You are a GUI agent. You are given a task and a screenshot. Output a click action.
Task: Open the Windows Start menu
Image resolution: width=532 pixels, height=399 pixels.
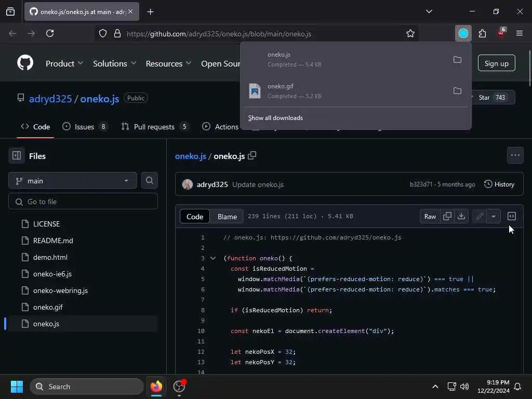[17, 387]
